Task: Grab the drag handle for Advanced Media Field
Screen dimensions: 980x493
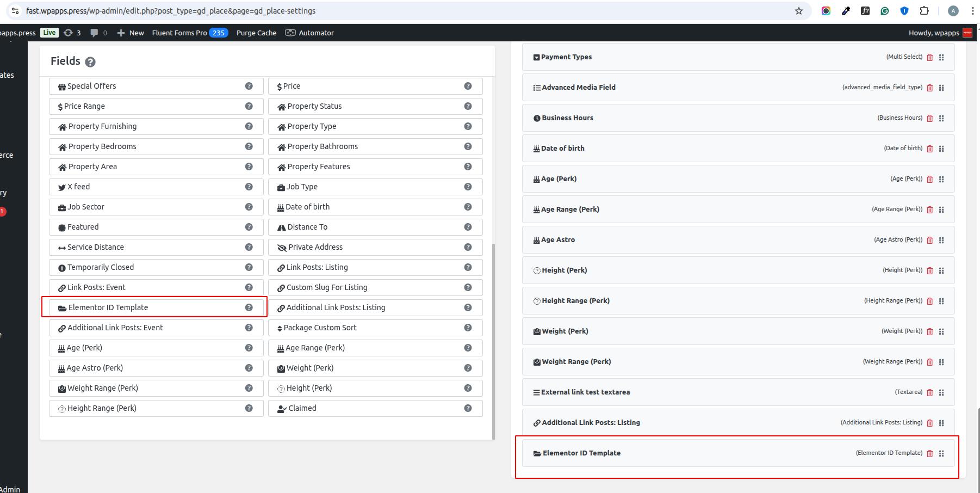Action: coord(941,88)
